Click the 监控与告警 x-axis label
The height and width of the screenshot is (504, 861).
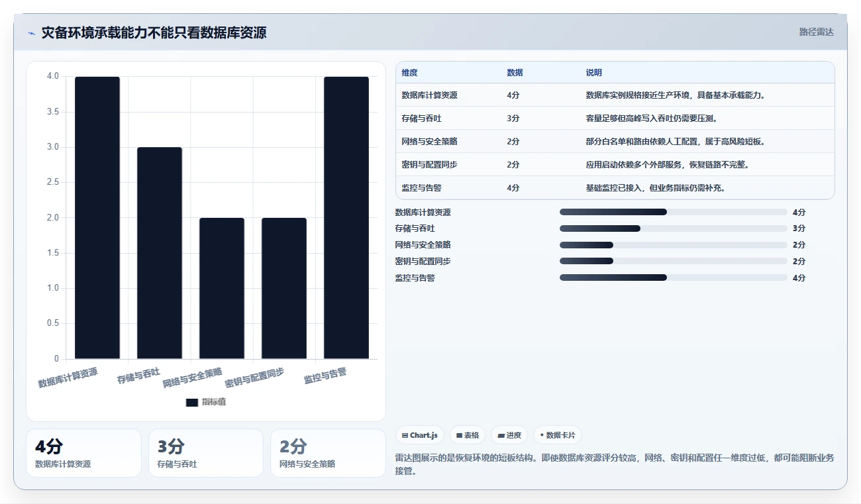pyautogui.click(x=325, y=376)
